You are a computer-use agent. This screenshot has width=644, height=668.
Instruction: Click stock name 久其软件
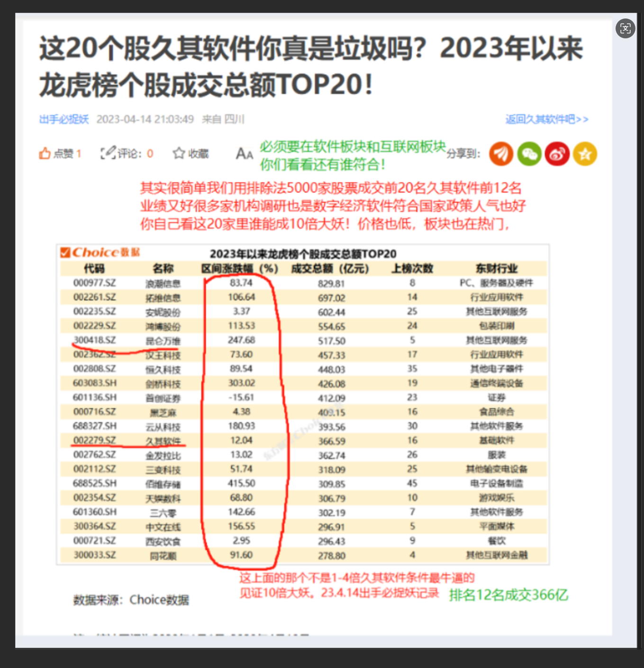pyautogui.click(x=163, y=441)
